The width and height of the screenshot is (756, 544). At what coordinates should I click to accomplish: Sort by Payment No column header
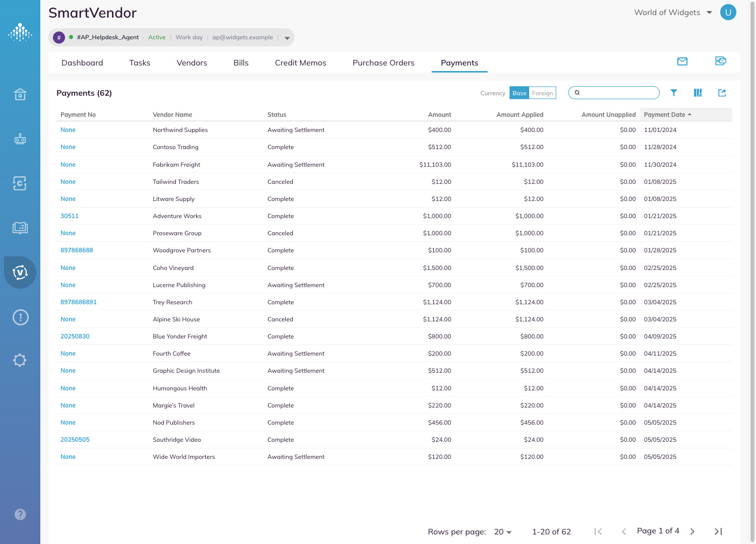point(78,115)
